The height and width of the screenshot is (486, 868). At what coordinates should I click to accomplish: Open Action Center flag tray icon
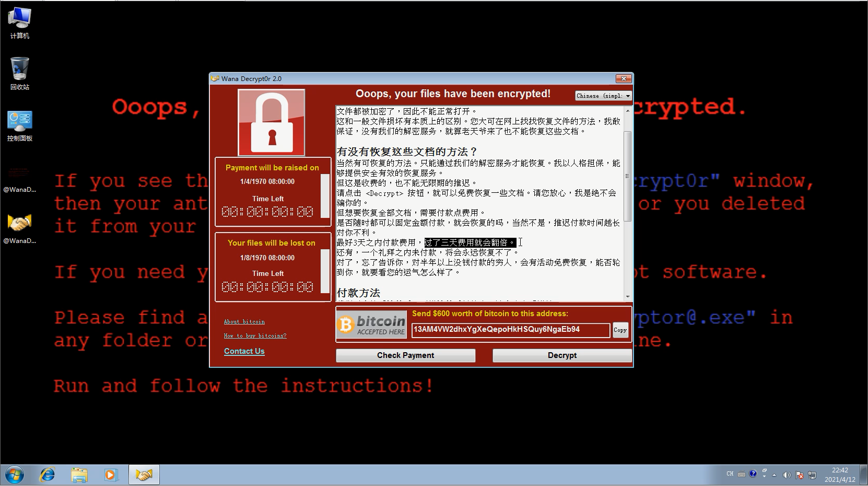tap(800, 475)
